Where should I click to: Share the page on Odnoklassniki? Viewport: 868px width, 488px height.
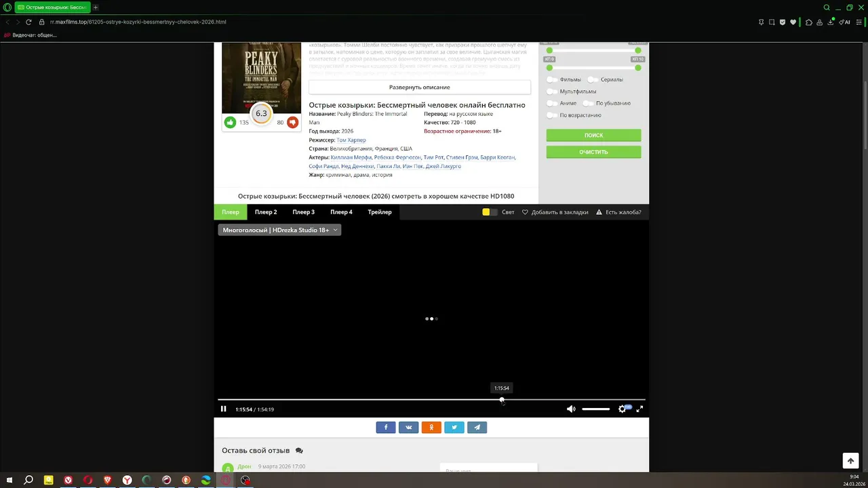[431, 427]
